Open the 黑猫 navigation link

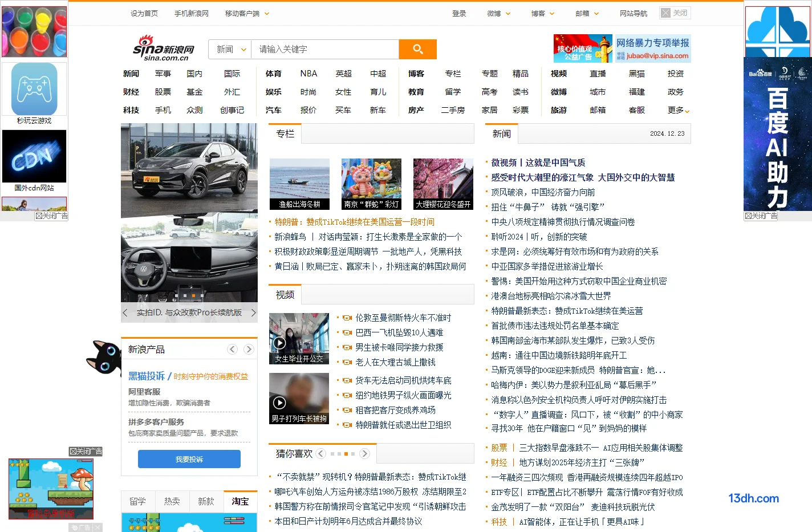pos(637,74)
